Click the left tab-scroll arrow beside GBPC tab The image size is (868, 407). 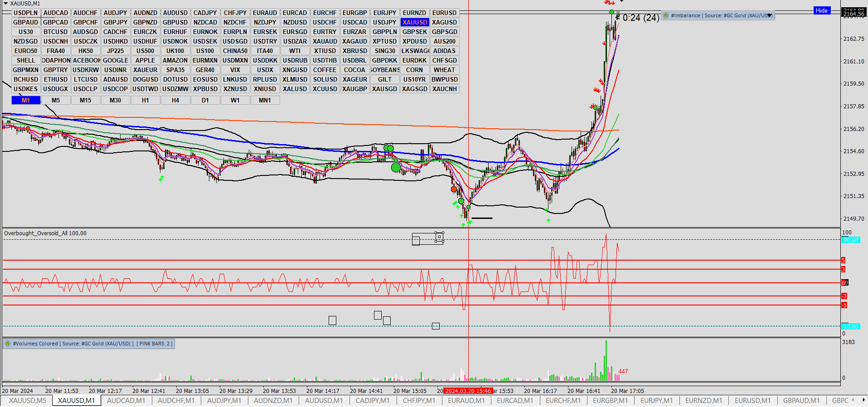[853, 400]
